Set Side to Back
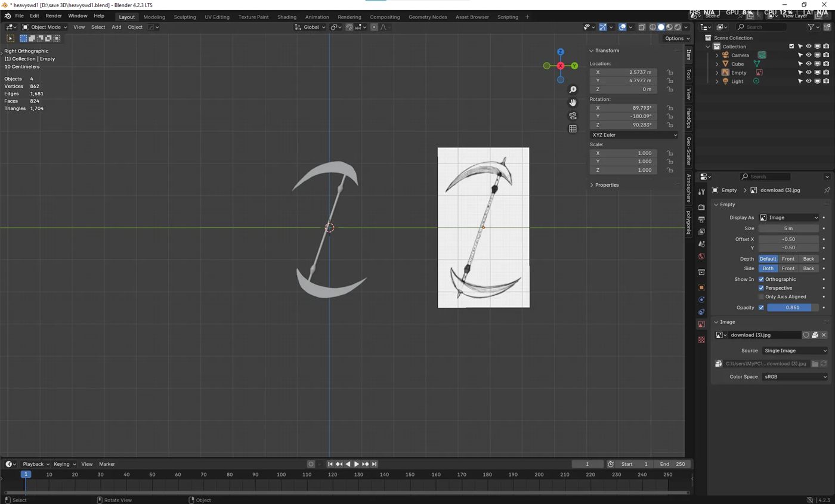835x504 pixels. pos(808,268)
